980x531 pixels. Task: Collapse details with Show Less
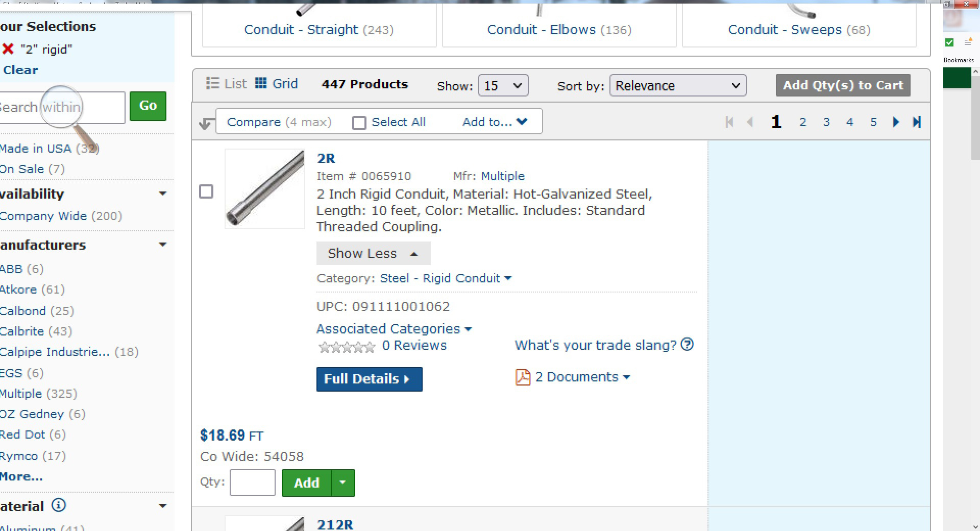coord(373,253)
